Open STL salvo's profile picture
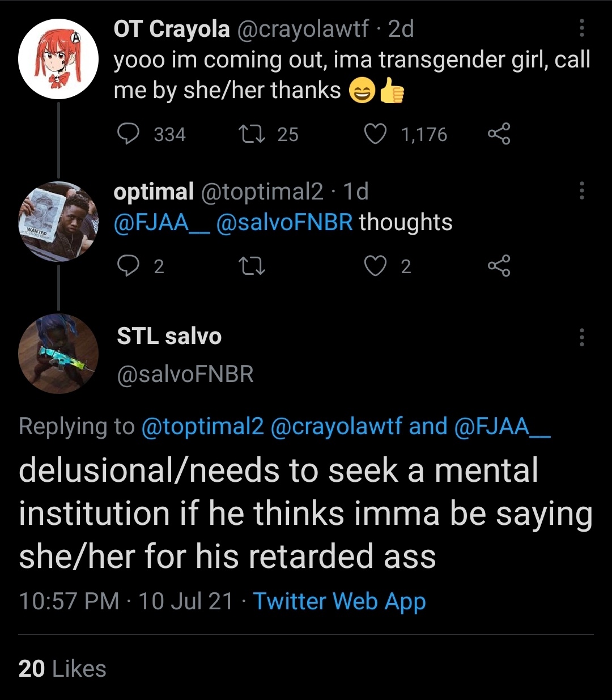Screen dimensions: 612x700 [x=58, y=354]
